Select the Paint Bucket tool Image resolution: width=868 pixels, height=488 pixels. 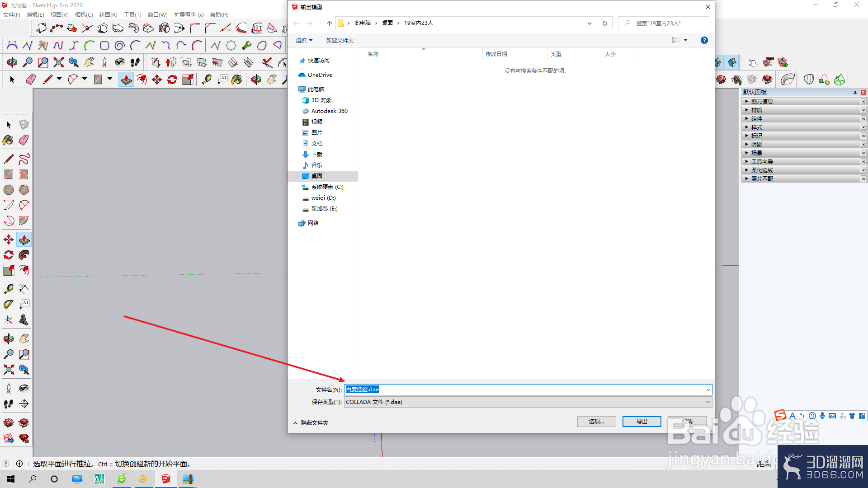[x=9, y=140]
